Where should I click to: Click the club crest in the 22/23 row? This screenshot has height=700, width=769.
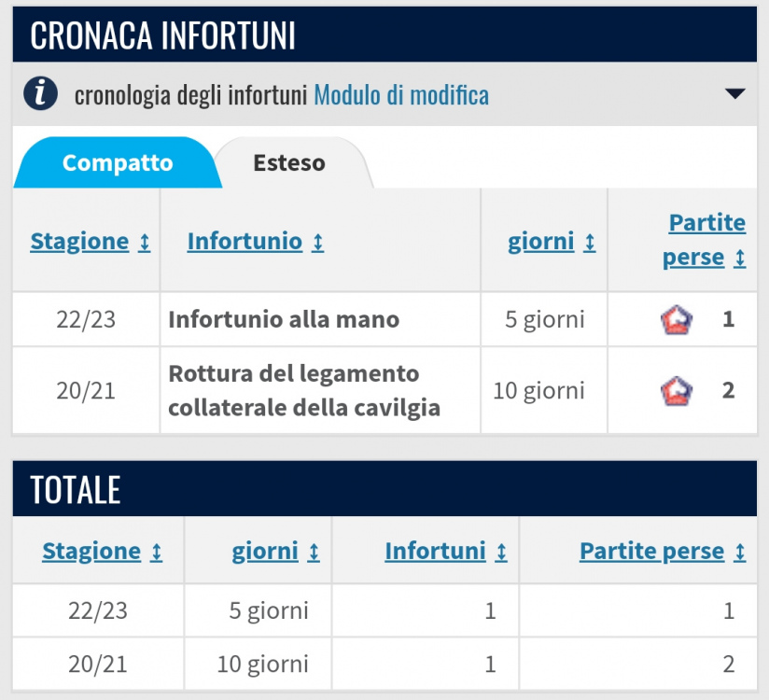click(x=677, y=320)
